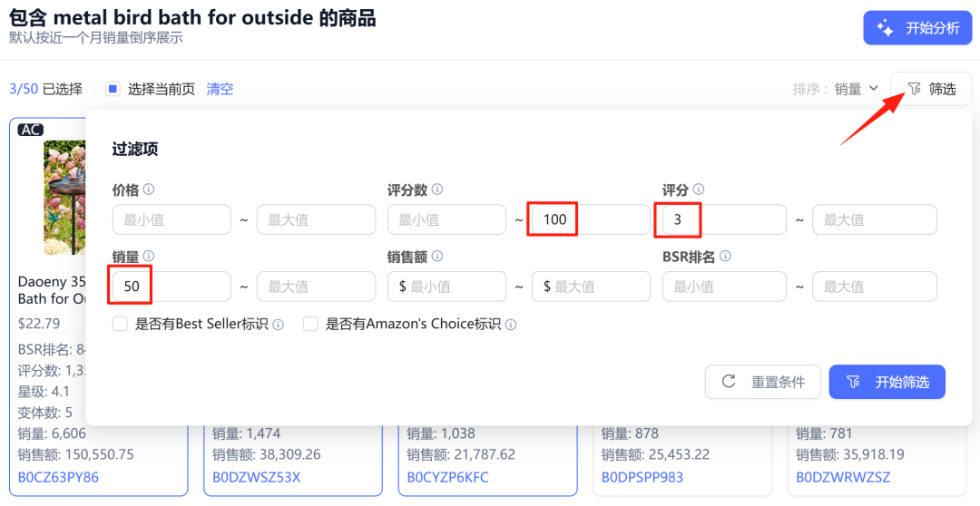Enable the 是否有Best Seller标识 checkbox
This screenshot has width=980, height=506.
pos(120,325)
